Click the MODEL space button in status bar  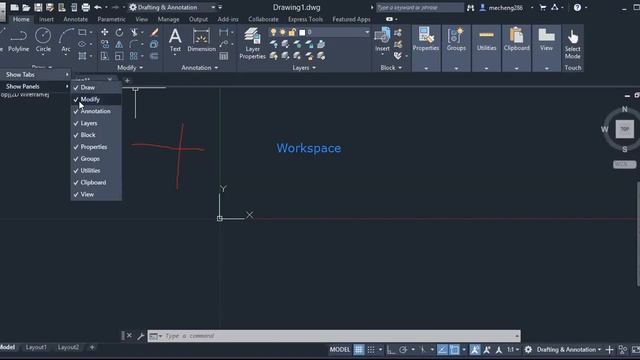click(340, 350)
